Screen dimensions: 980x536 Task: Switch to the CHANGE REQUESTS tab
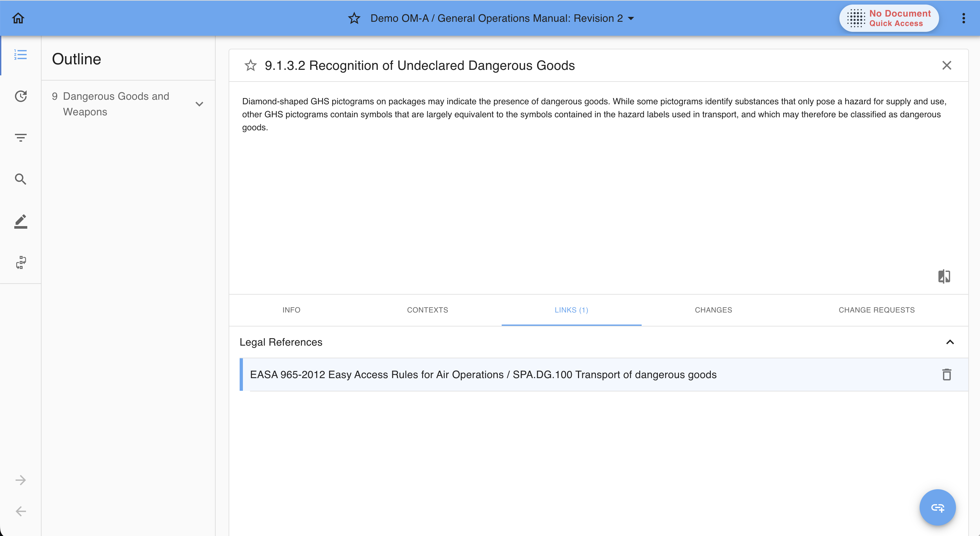pos(876,310)
